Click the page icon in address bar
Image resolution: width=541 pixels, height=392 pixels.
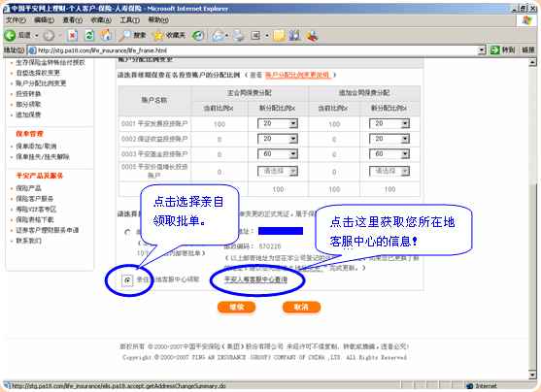32,50
